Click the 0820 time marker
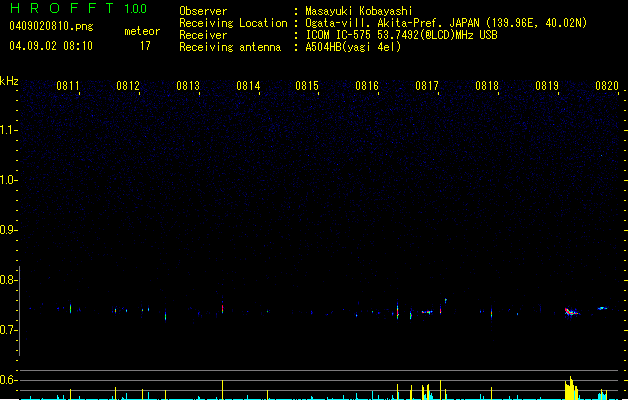Screen dimensions: 629x400 tap(607, 86)
